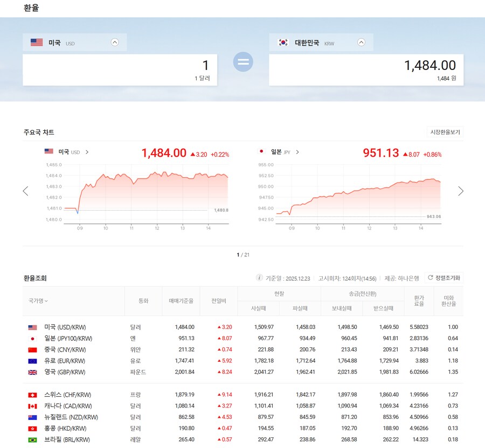Click the left arrow beside the USD chart
The height and width of the screenshot is (448, 485).
(25, 191)
